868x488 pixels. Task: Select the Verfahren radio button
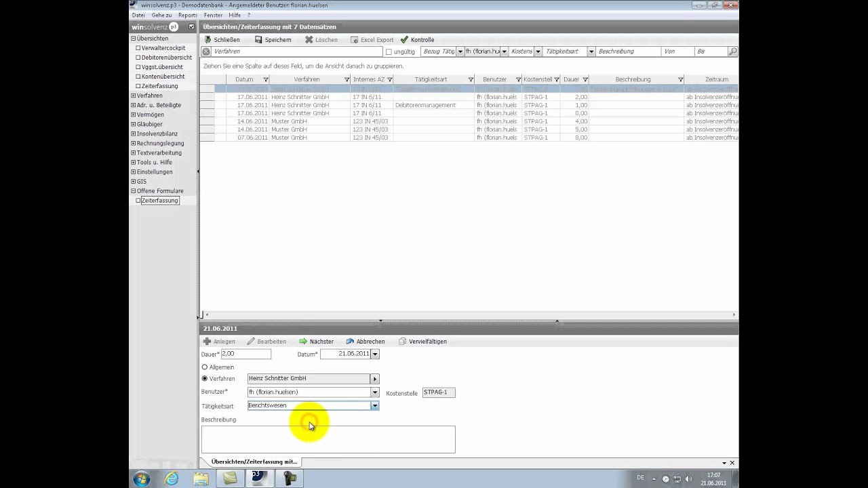(205, 378)
